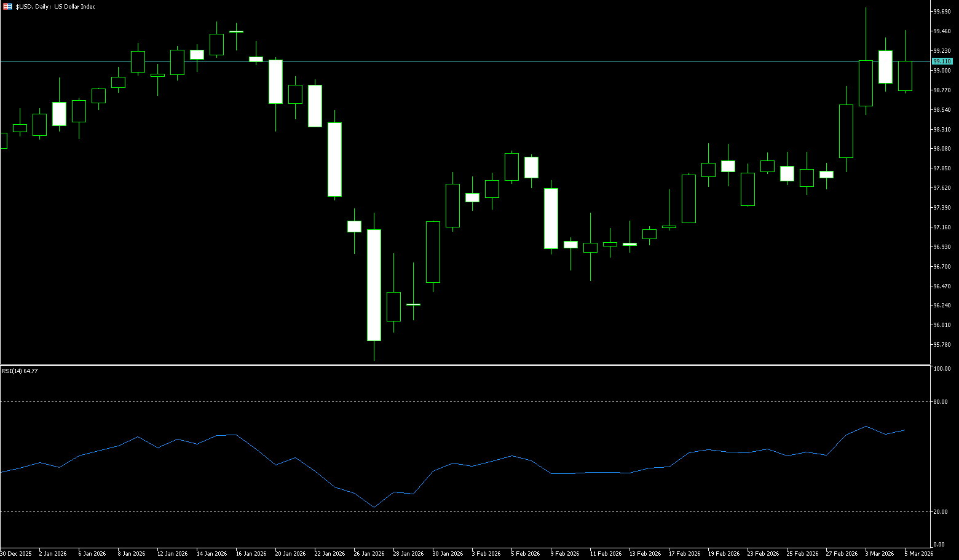Click the RSI 20.00 level label

coord(941,512)
